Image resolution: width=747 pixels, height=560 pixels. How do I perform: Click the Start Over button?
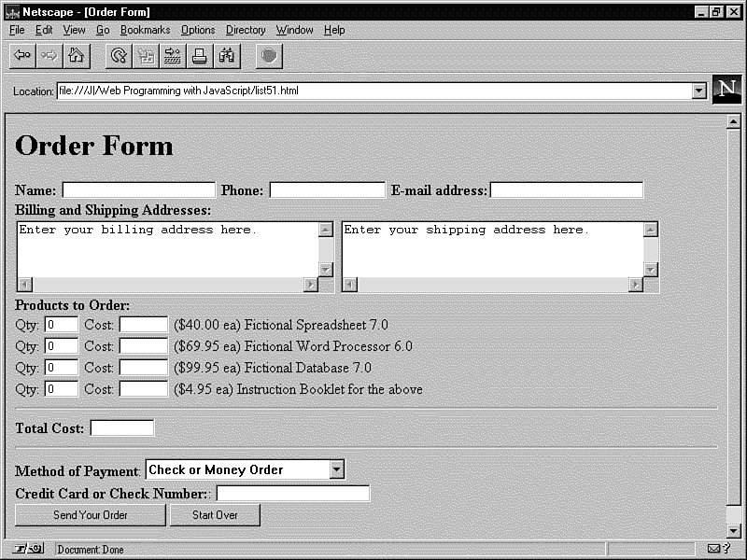coord(215,515)
